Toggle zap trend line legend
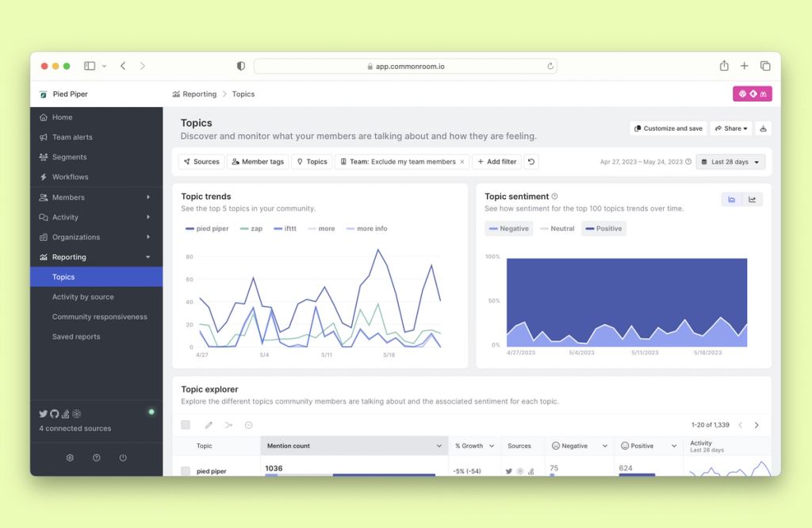 click(x=251, y=228)
